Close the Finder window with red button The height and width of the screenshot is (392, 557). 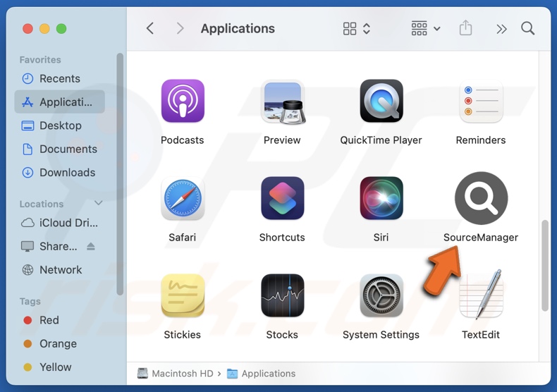(27, 28)
